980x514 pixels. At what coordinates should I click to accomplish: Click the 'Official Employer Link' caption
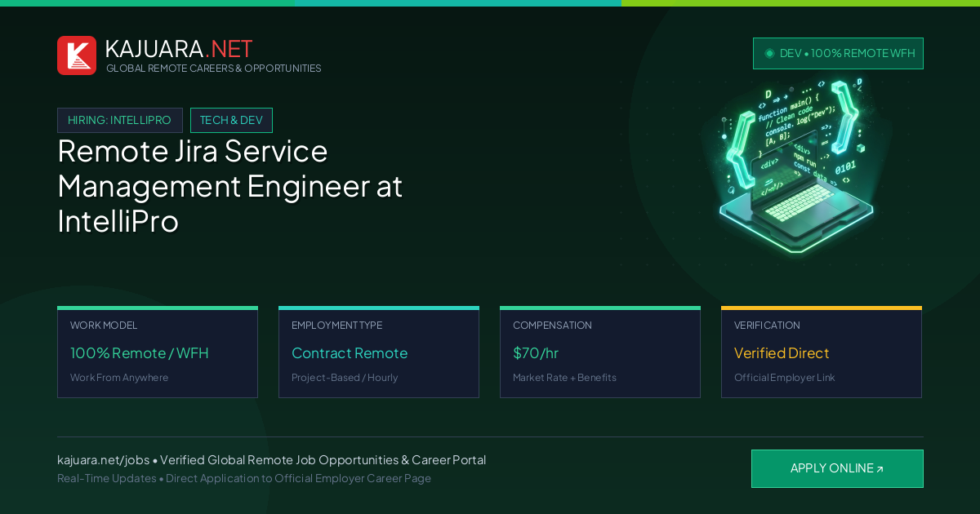tap(784, 378)
